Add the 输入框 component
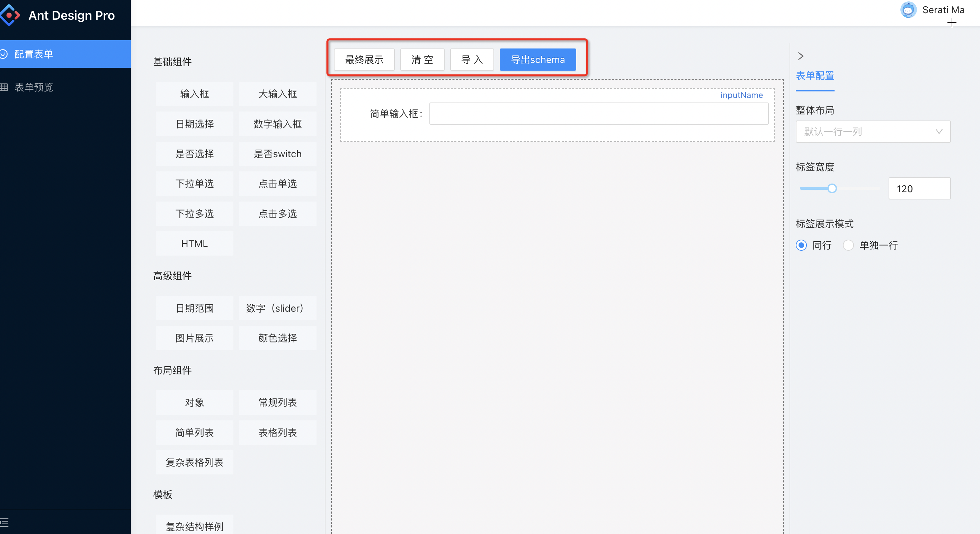 pos(194,94)
